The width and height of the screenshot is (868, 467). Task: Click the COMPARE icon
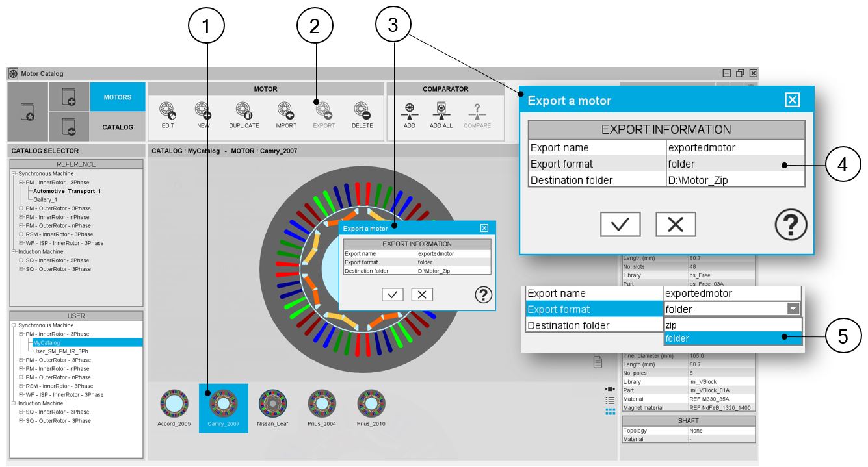coord(477,110)
